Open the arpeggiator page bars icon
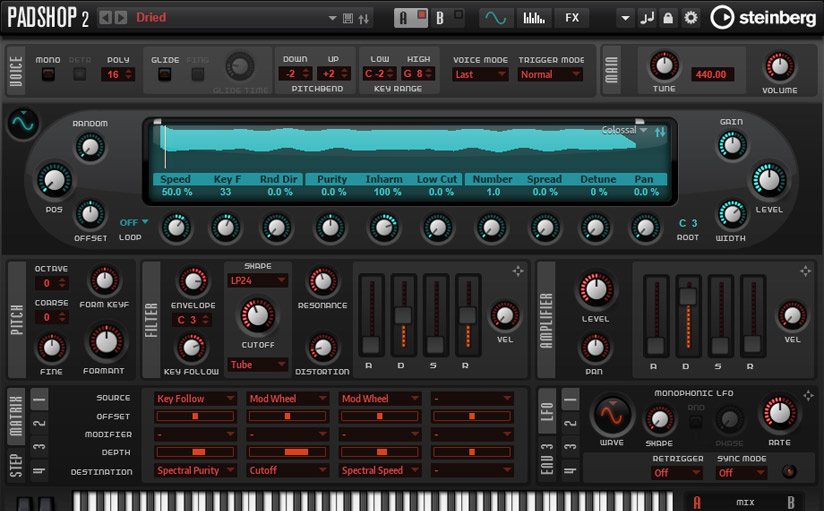Image resolution: width=824 pixels, height=511 pixels. [x=534, y=18]
